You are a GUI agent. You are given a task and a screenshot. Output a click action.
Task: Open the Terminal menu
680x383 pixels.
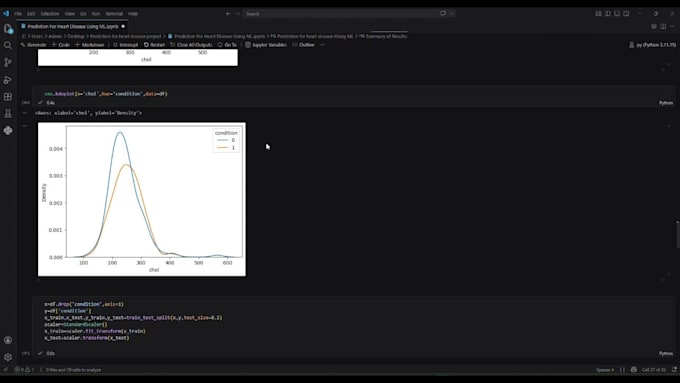(x=114, y=13)
